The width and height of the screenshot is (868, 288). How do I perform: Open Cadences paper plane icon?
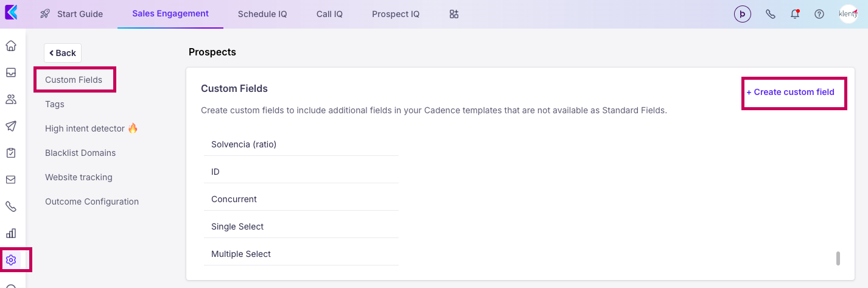point(11,126)
